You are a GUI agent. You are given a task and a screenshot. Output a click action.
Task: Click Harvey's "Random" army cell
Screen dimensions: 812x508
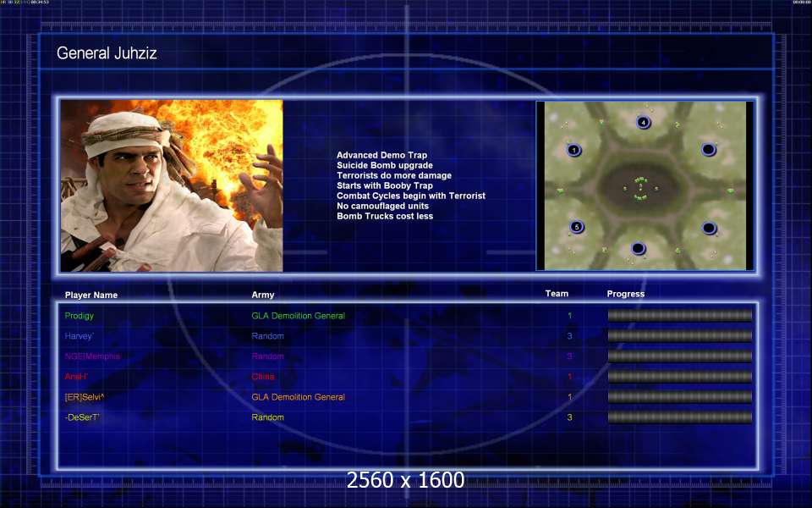point(268,336)
